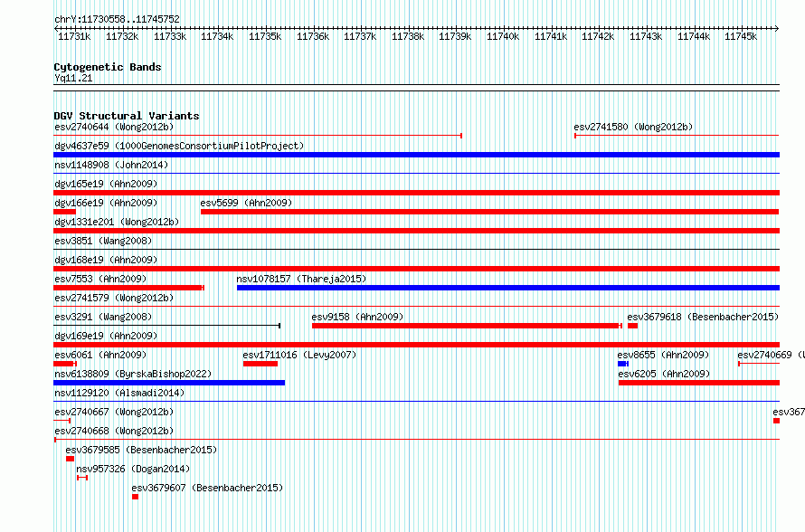The width and height of the screenshot is (805, 532).
Task: Select the short dgv166e19 red bar
Action: coord(65,212)
